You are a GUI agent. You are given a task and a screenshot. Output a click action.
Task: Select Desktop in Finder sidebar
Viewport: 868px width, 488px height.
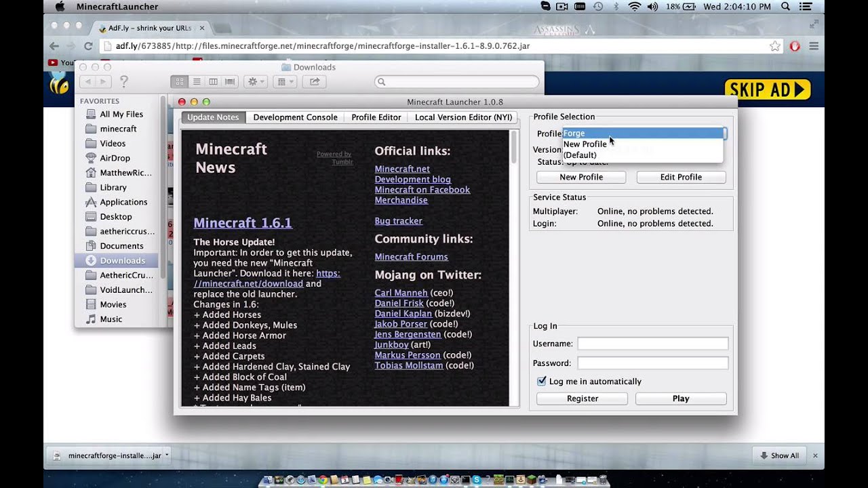[x=116, y=217]
